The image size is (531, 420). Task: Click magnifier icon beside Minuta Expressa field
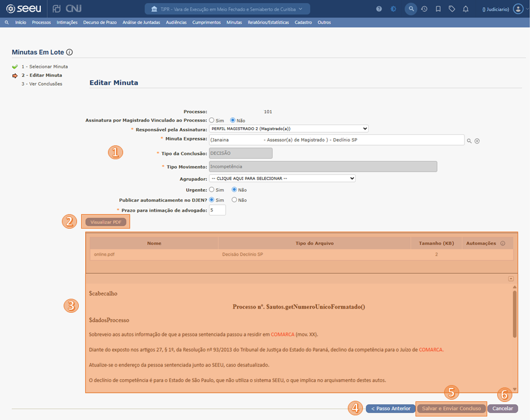click(469, 141)
